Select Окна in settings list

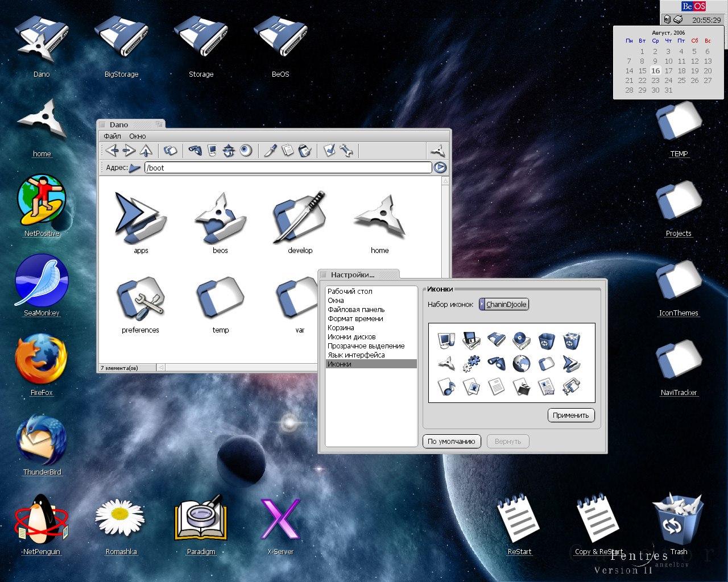(x=371, y=300)
